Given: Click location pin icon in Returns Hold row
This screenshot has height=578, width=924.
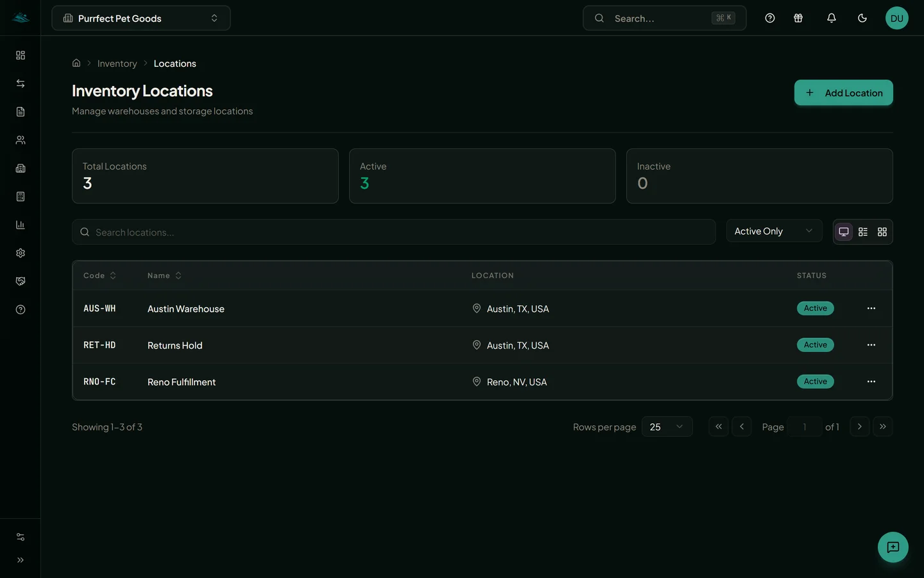Looking at the screenshot, I should (x=477, y=345).
